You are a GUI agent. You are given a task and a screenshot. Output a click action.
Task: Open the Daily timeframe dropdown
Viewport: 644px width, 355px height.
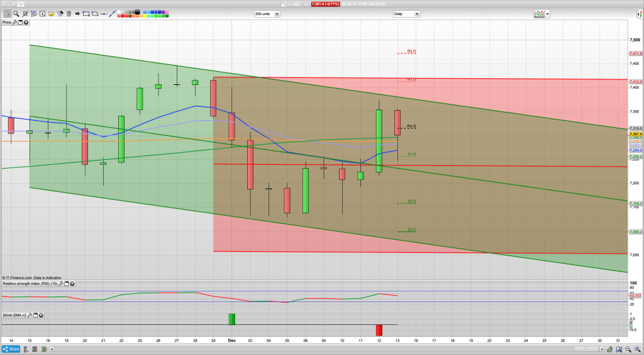[407, 14]
